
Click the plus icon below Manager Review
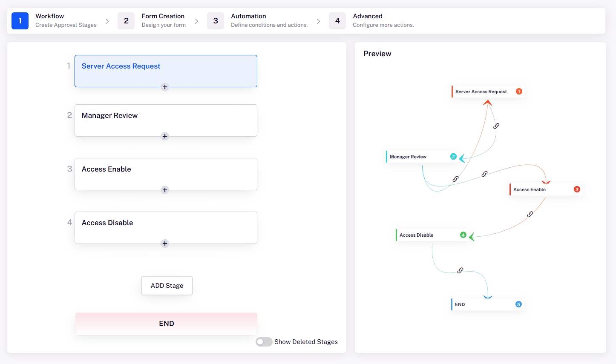pyautogui.click(x=165, y=136)
